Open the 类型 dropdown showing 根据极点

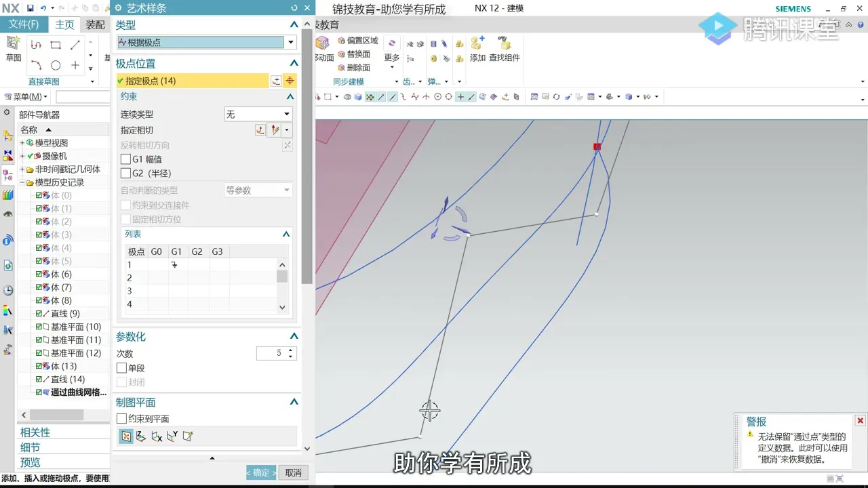[290, 42]
